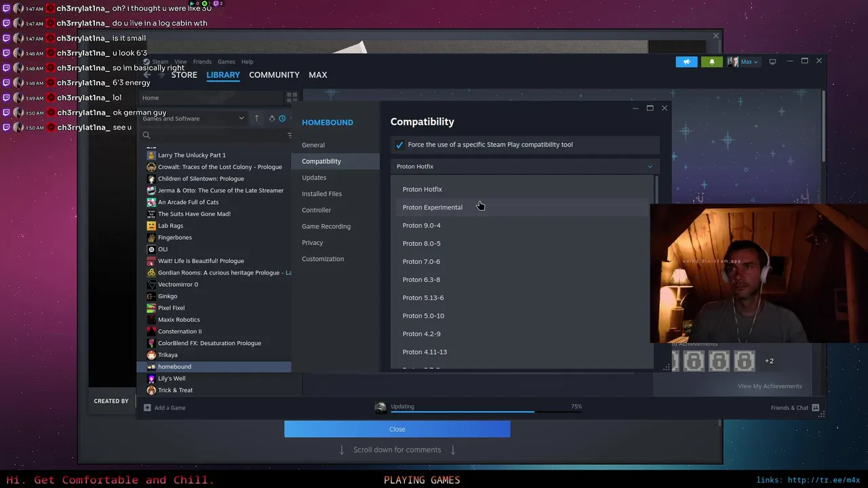Viewport: 868px width, 488px height.
Task: Select the Lily's Well game icon
Action: 151,378
